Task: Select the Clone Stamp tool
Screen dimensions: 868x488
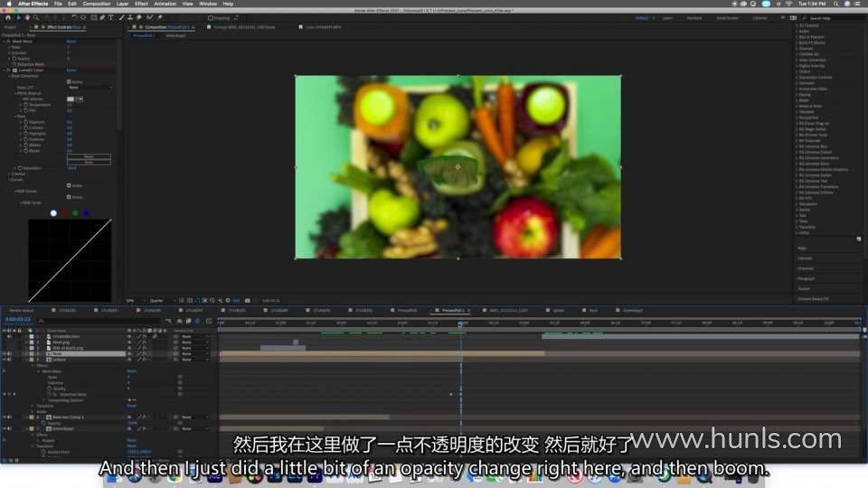Action: pyautogui.click(x=130, y=18)
